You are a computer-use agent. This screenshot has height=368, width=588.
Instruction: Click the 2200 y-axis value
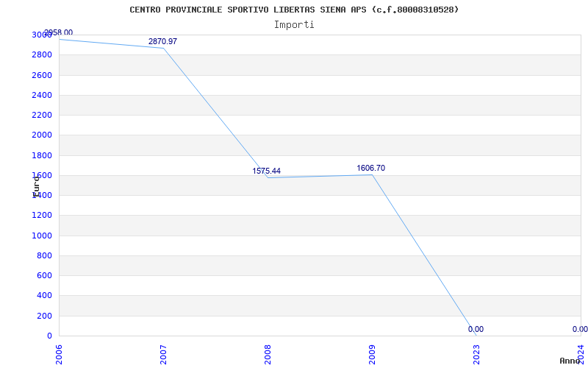click(42, 115)
